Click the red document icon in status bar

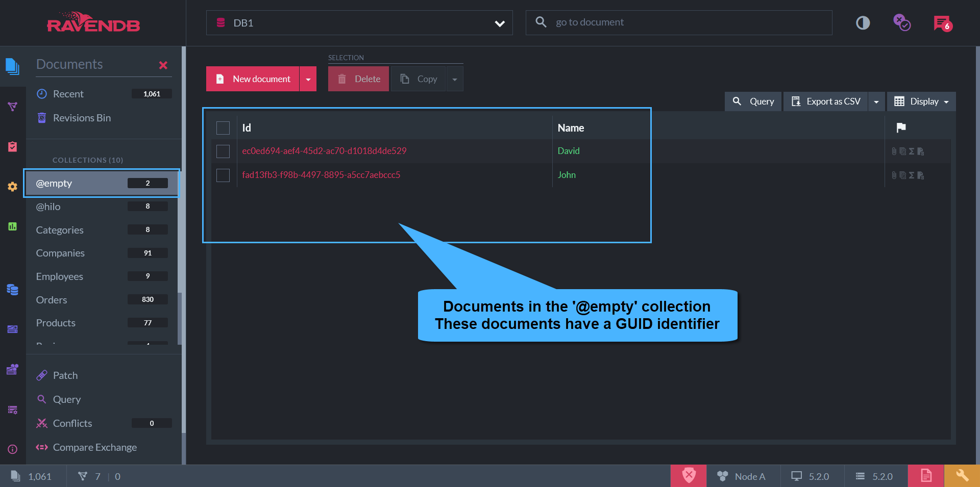tap(926, 476)
